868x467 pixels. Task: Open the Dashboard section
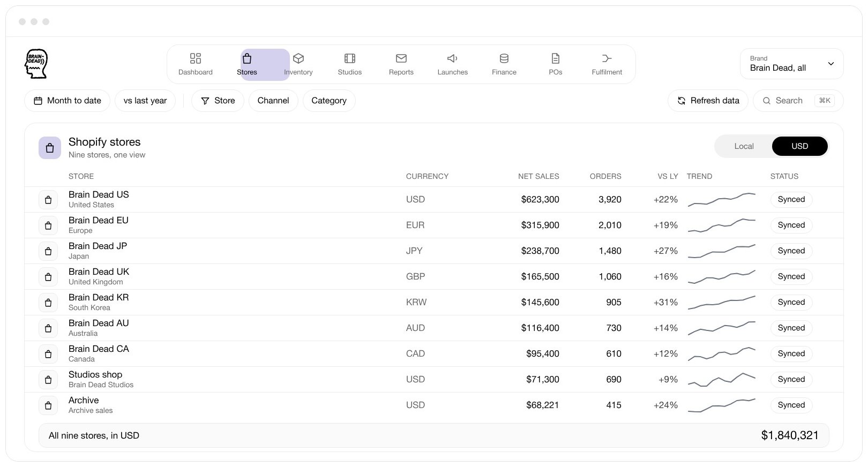(196, 64)
